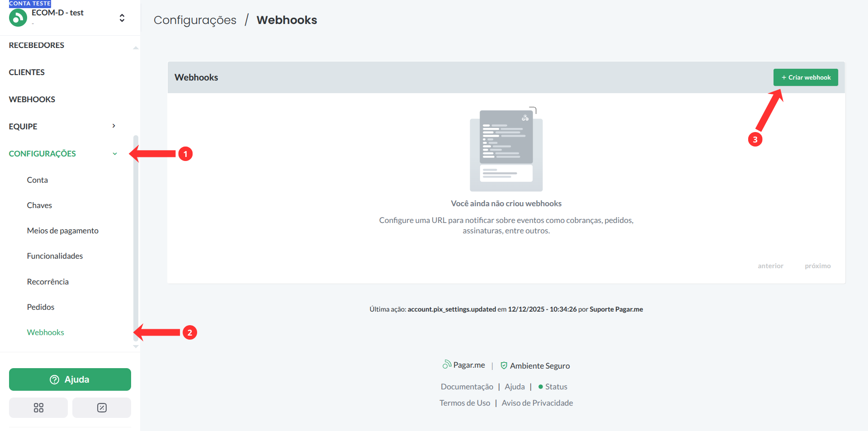
Task: Check the Status footer link
Action: click(x=556, y=387)
